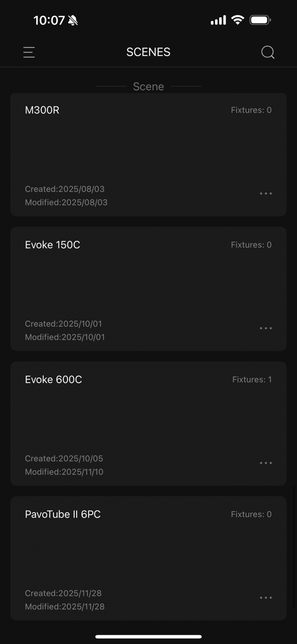
Task: Tap Fixtures: 0 on M300R card
Action: [x=251, y=110]
